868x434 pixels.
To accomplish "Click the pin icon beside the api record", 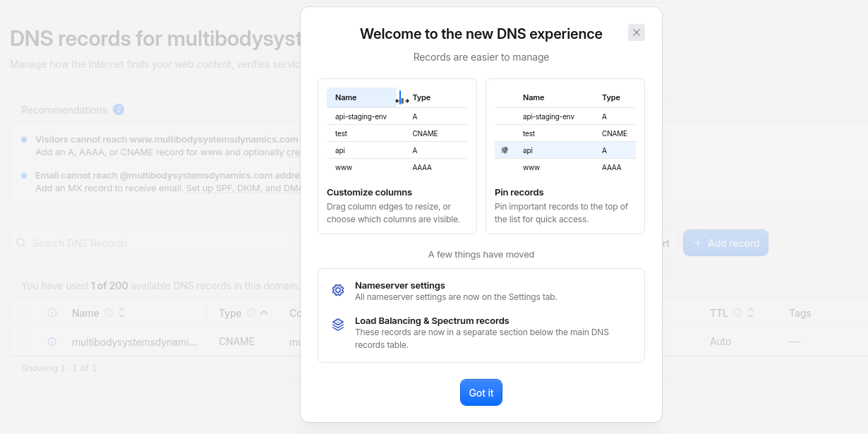I will [x=505, y=150].
